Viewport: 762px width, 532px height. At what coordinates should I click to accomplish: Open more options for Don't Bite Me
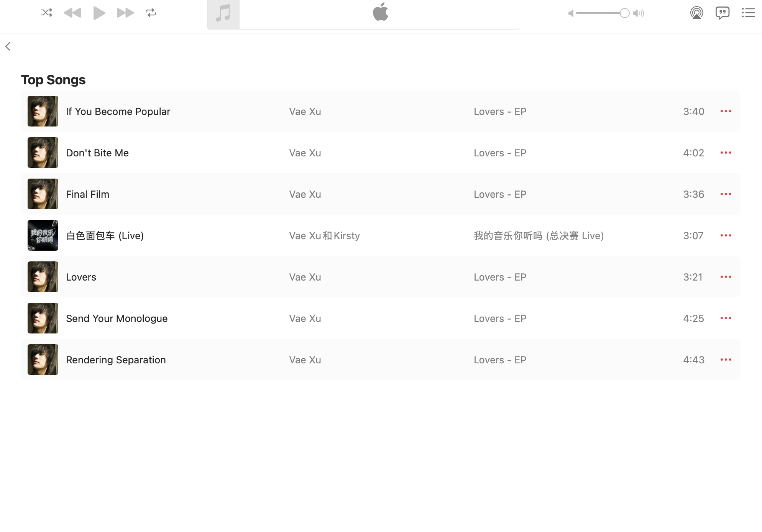[726, 153]
